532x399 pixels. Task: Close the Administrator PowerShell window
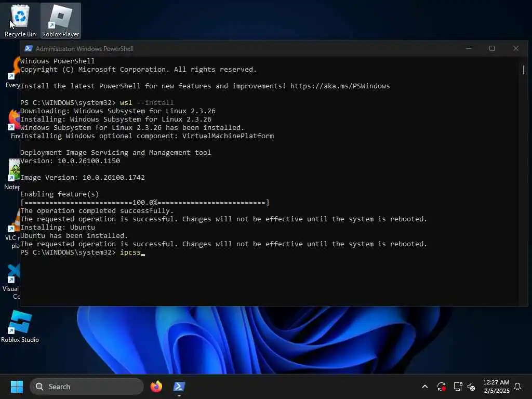coord(516,48)
